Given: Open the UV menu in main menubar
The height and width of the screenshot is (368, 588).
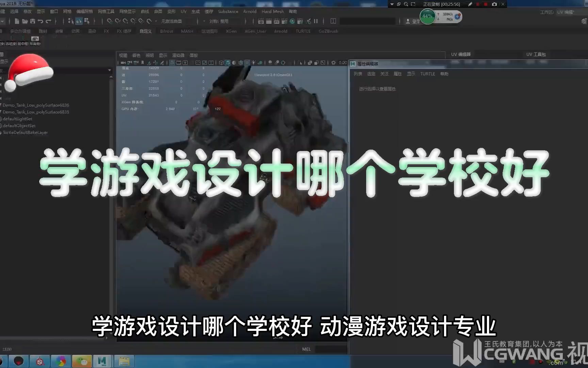Looking at the screenshot, I should 183,12.
